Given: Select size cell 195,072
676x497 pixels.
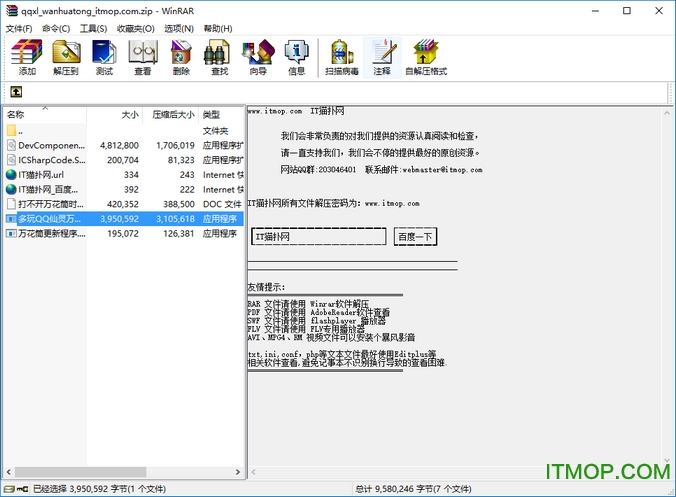Looking at the screenshot, I should pyautogui.click(x=123, y=233).
